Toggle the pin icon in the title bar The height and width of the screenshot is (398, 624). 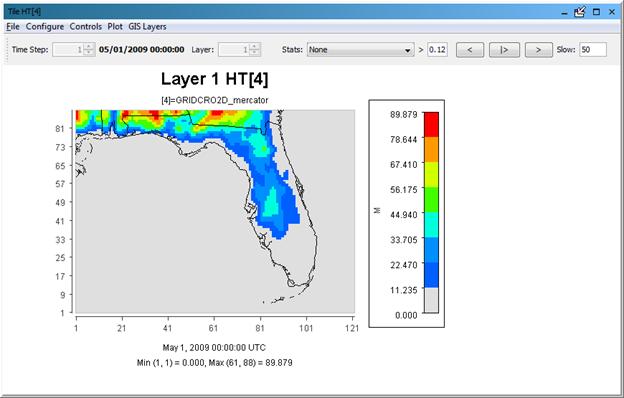[580, 12]
